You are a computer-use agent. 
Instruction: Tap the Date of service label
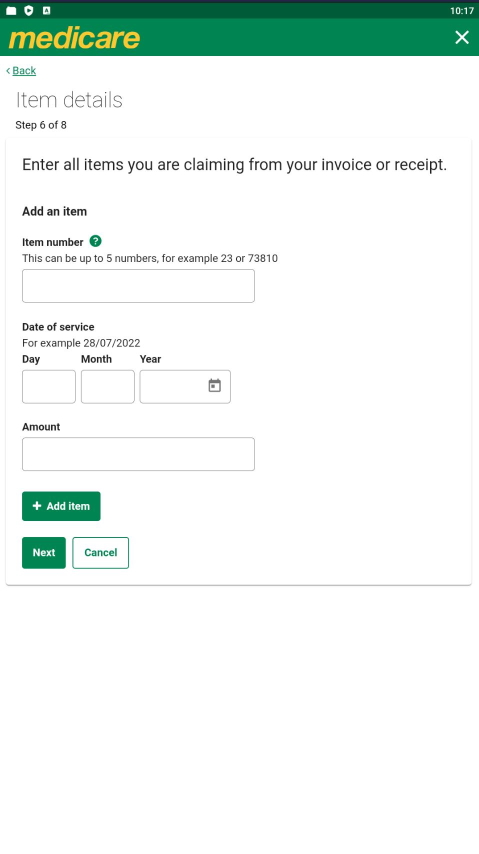click(58, 327)
